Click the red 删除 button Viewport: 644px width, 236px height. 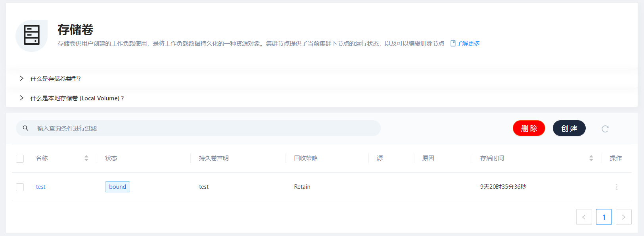point(529,128)
